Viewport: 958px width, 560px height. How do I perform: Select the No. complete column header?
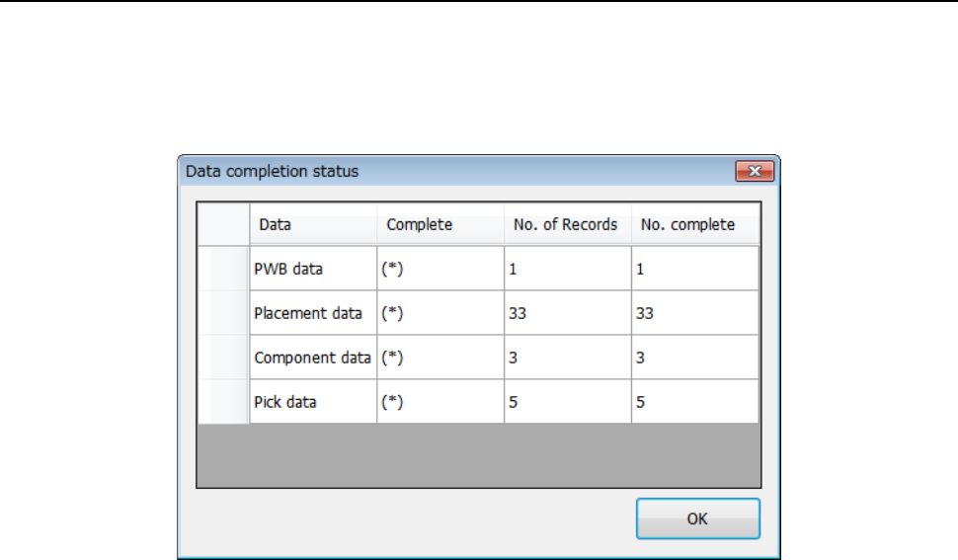pos(694,225)
